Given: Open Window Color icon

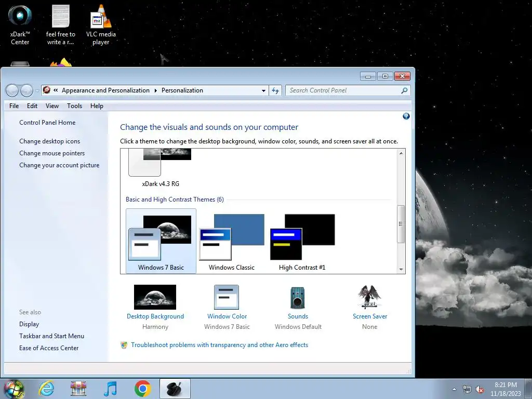Looking at the screenshot, I should click(227, 297).
